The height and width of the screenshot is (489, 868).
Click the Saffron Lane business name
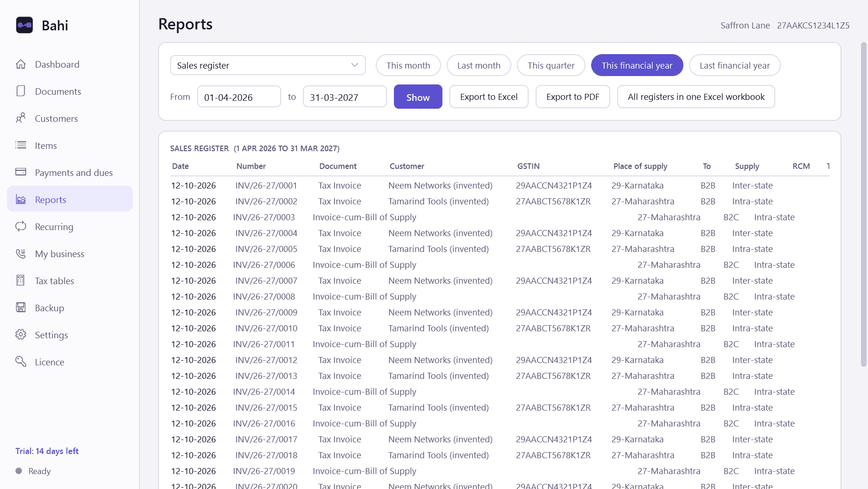(745, 25)
